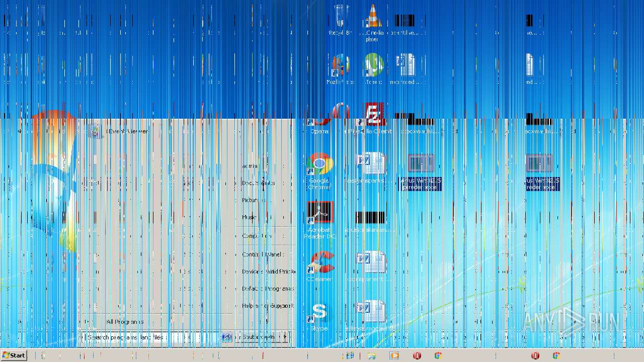Launch Acrobat Reader DC from desktop
Image resolution: width=644 pixels, height=362 pixels.
[319, 220]
